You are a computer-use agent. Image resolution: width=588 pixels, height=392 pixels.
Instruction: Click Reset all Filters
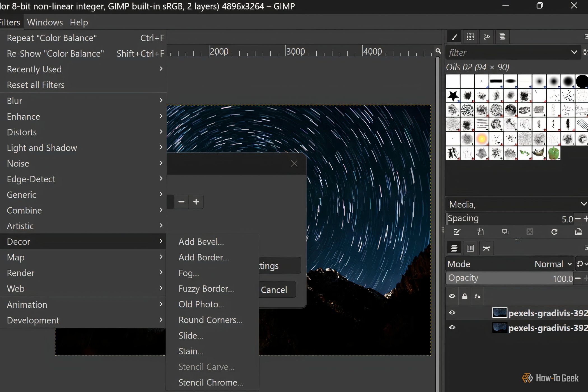click(x=83, y=85)
